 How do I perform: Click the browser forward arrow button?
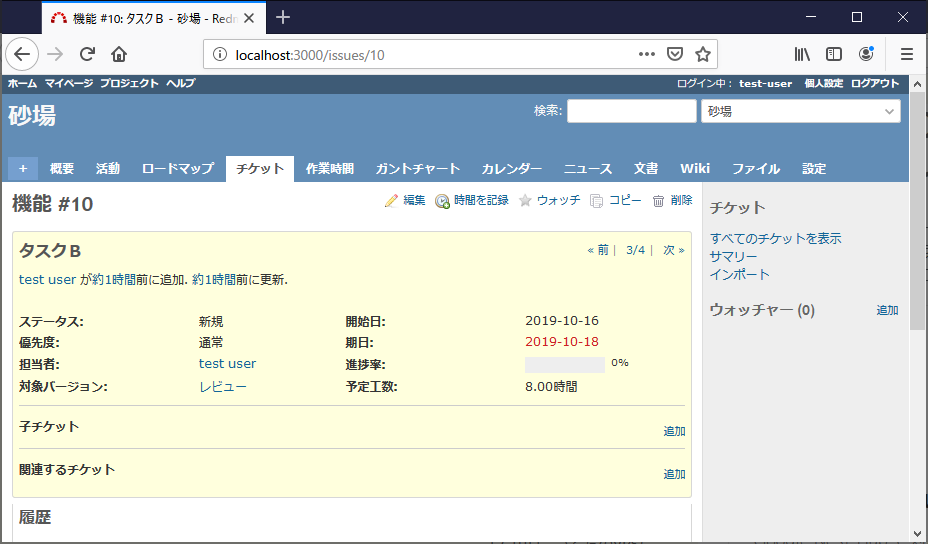pyautogui.click(x=55, y=54)
